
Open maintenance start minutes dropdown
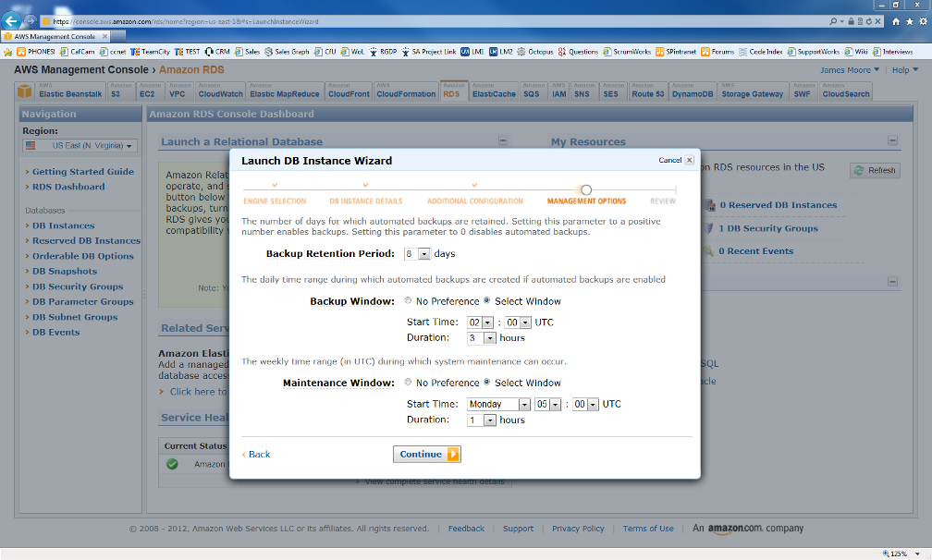click(x=585, y=405)
